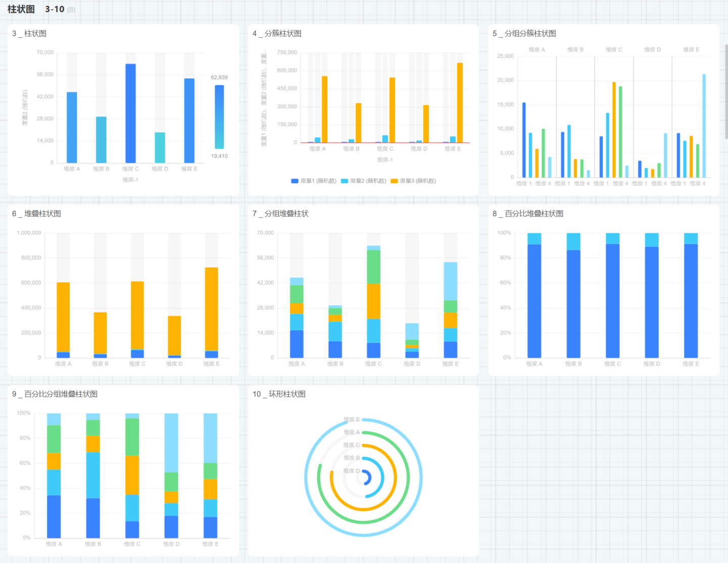Click the tall light-blue bar under 维度 E in 分组分簇柱状图
Viewport: 728px width, 563px height.
click(x=704, y=126)
